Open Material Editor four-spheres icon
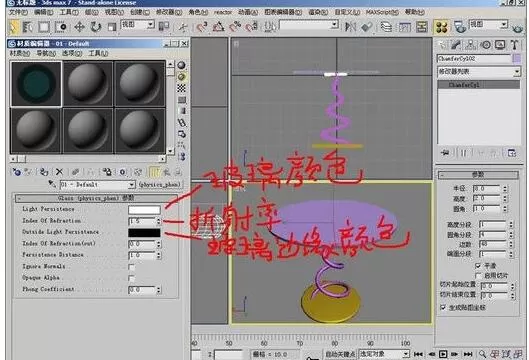 tap(441, 27)
